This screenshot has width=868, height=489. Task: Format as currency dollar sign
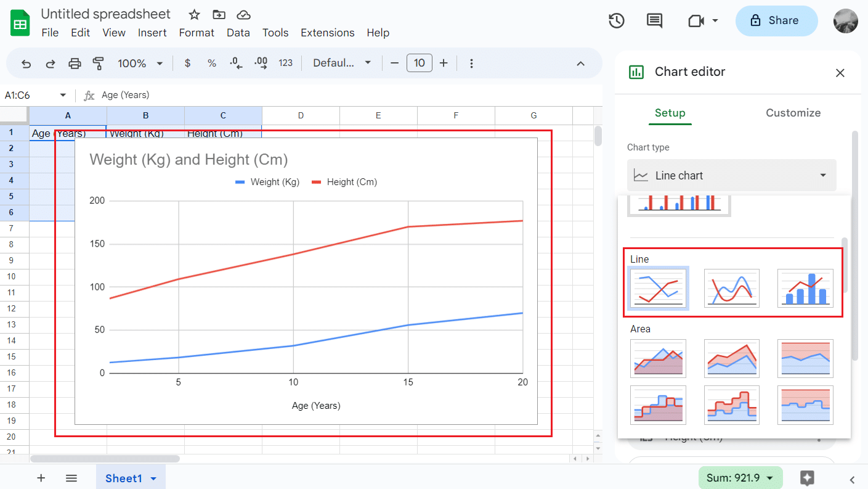[x=187, y=63]
